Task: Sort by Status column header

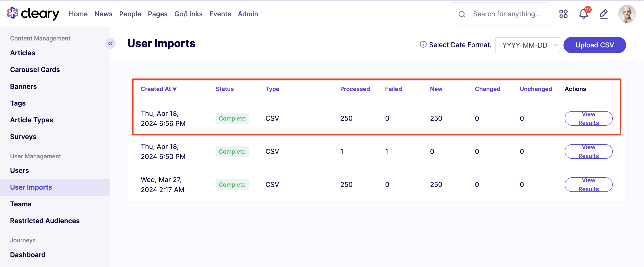Action: tap(225, 89)
